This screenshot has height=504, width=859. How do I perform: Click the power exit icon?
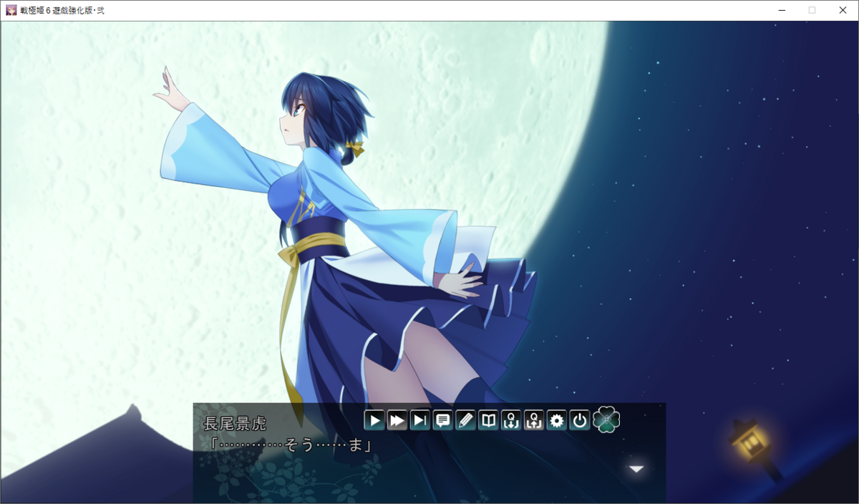[x=580, y=420]
